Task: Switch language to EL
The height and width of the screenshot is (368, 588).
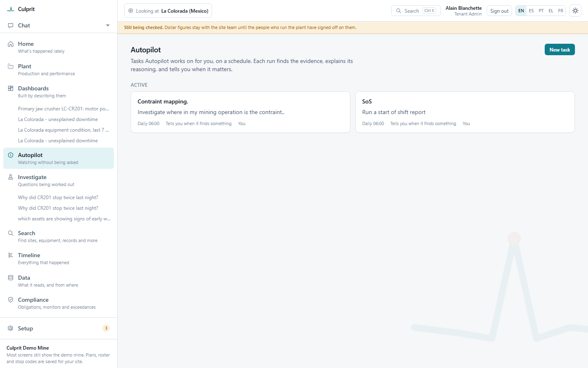Action: 551,11
